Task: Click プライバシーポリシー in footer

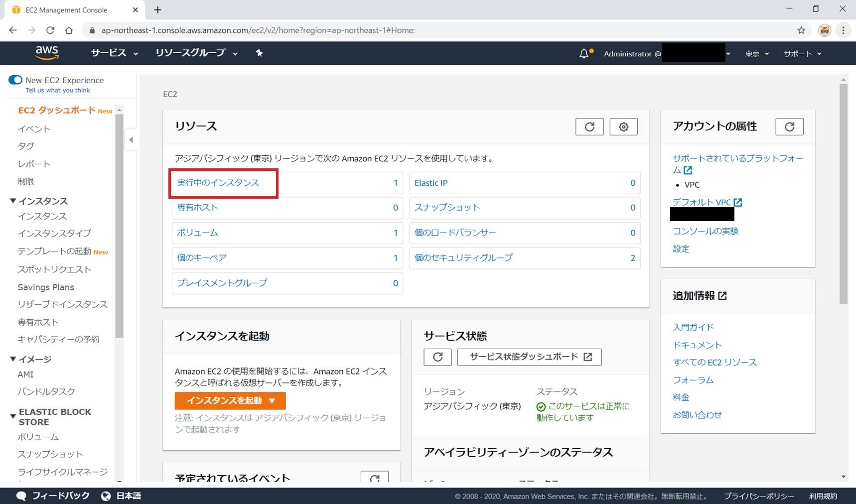Action: coord(759,496)
